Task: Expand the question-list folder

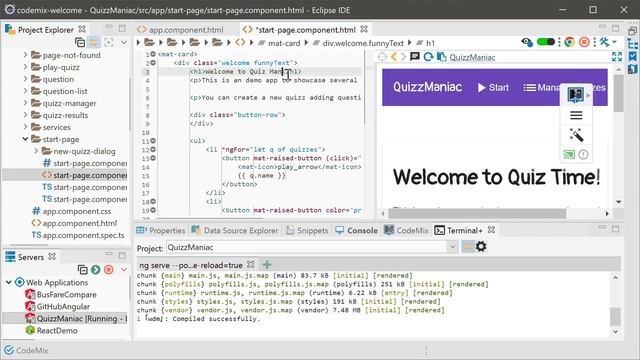Action: pos(25,91)
